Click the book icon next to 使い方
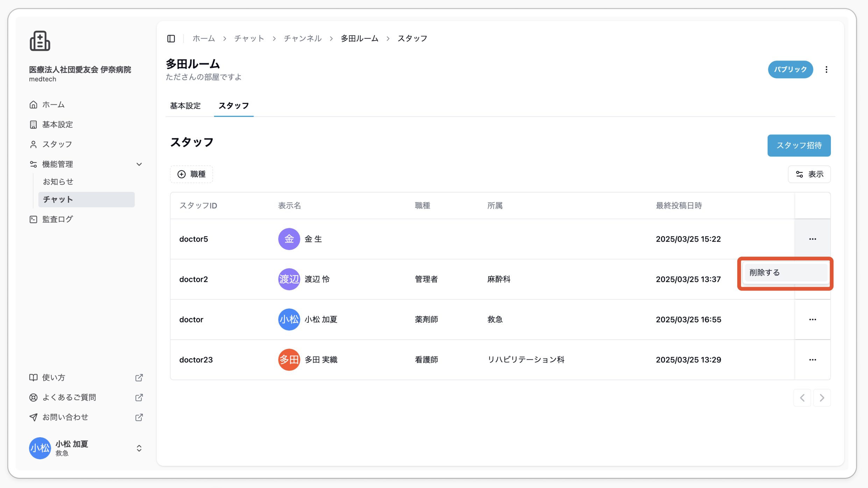The image size is (868, 488). tap(33, 377)
